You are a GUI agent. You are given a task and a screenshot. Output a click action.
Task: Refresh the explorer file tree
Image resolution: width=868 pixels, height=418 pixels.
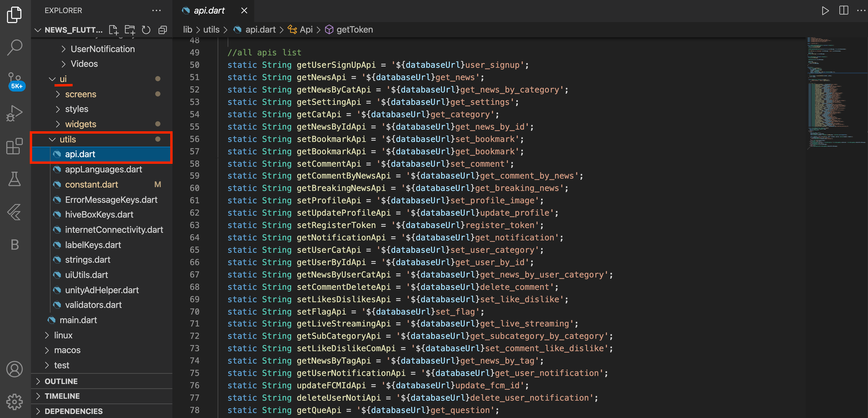click(146, 30)
